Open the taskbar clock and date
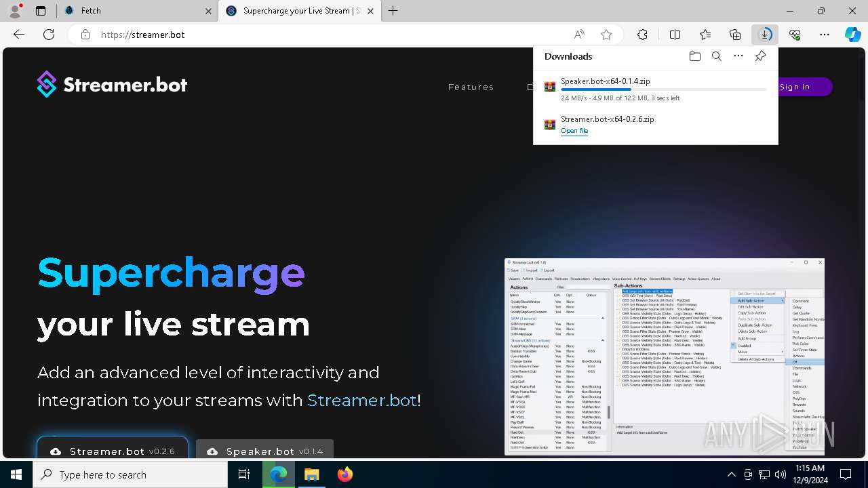Viewport: 868px width, 488px height. [809, 474]
